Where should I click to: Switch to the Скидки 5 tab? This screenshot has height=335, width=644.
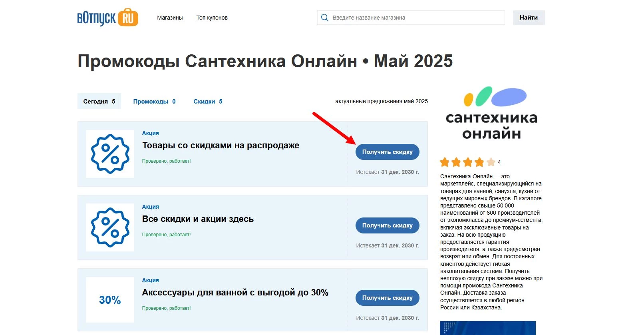(208, 102)
